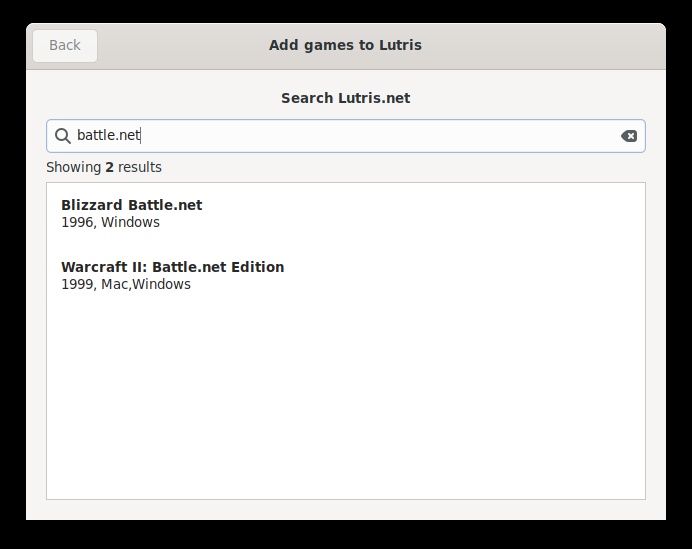Image resolution: width=692 pixels, height=549 pixels.
Task: Click the "Search Lutris.net" heading
Action: [x=346, y=98]
